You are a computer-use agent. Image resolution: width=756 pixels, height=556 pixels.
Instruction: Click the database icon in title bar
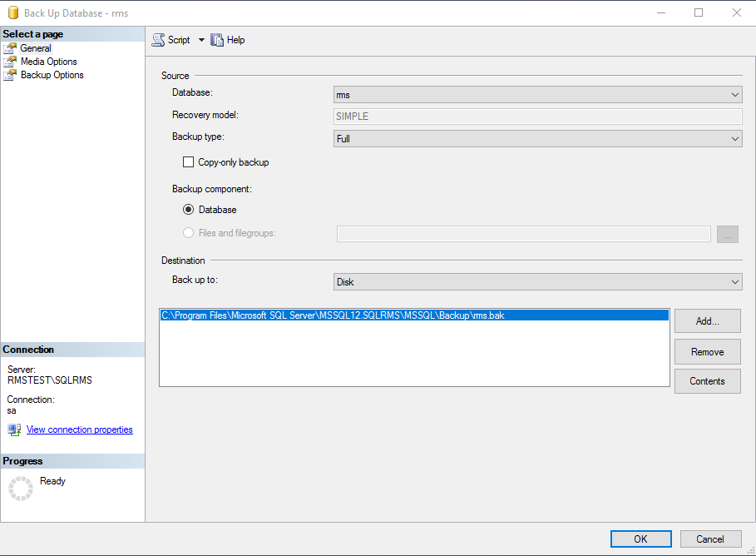point(13,12)
